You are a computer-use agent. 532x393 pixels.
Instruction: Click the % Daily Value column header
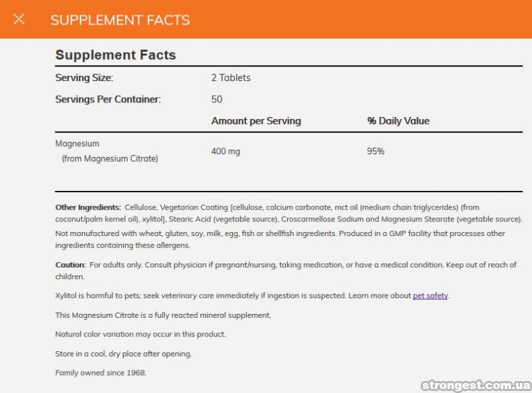398,121
